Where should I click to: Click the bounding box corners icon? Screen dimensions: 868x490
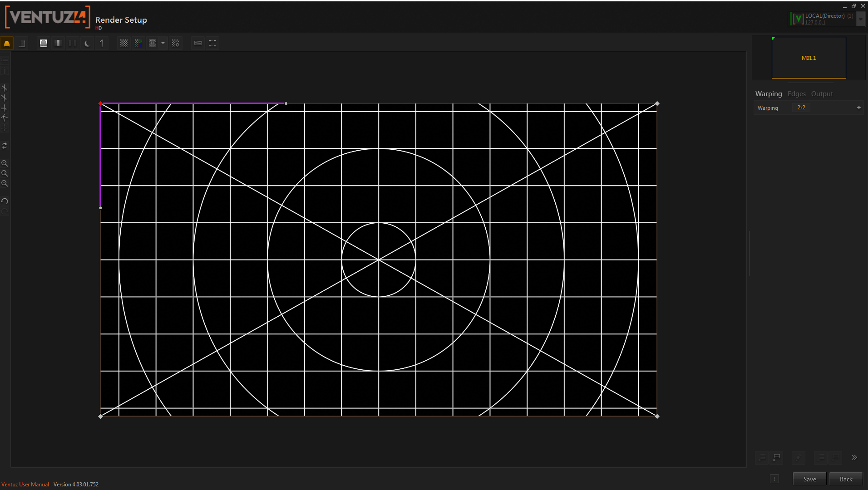click(x=212, y=43)
